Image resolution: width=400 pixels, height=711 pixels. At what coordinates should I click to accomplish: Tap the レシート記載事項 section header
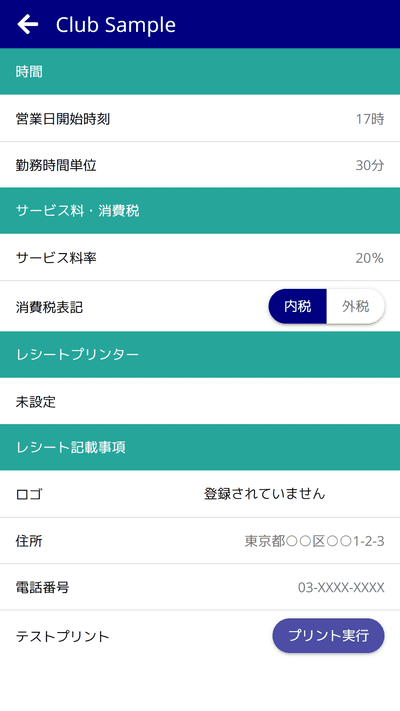coord(200,448)
